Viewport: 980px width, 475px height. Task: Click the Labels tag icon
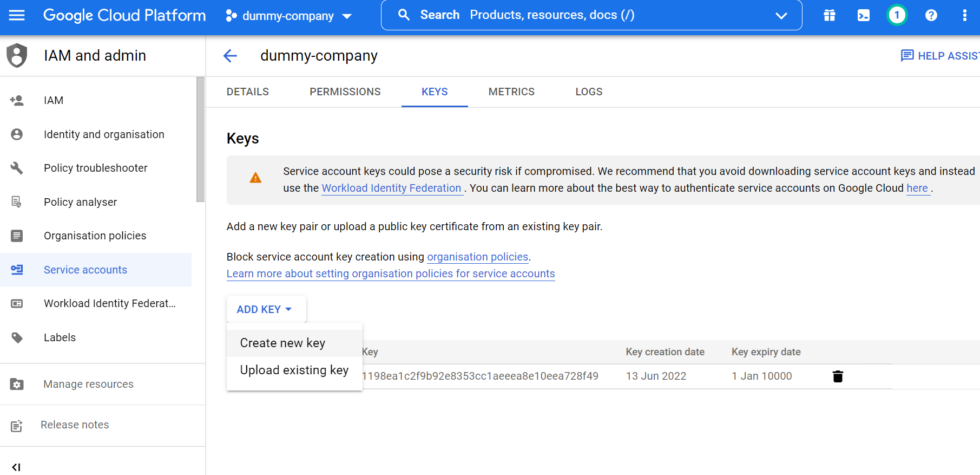click(x=17, y=337)
